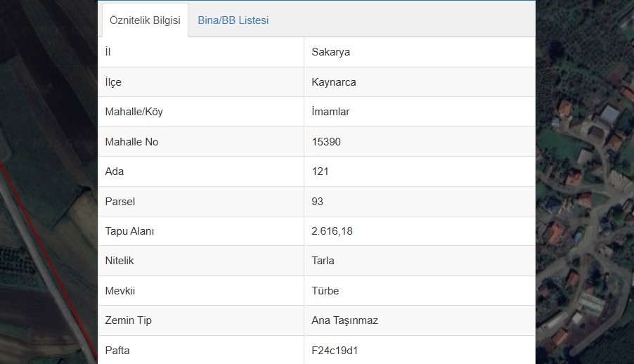
Task: Click the Mahalle/Köy row label
Action: click(x=134, y=112)
